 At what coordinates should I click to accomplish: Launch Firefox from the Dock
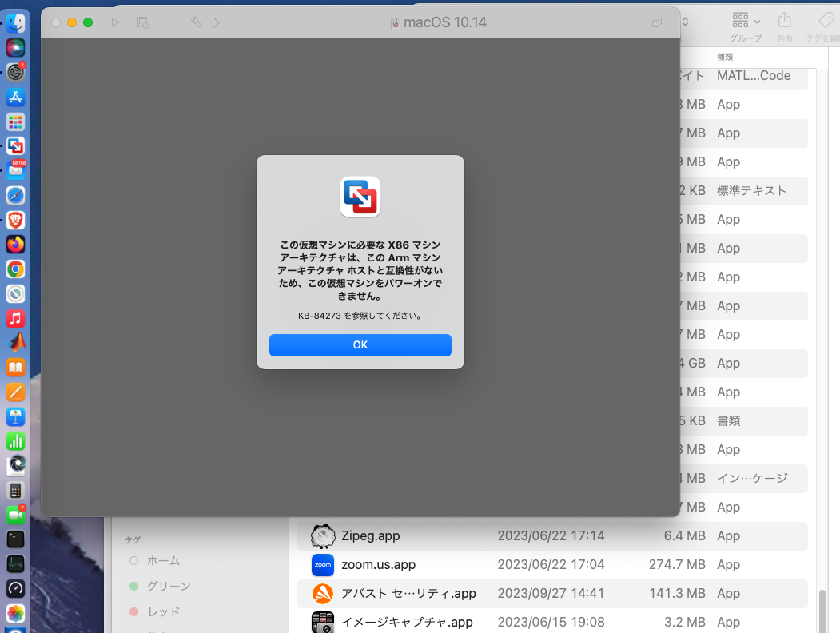click(15, 245)
